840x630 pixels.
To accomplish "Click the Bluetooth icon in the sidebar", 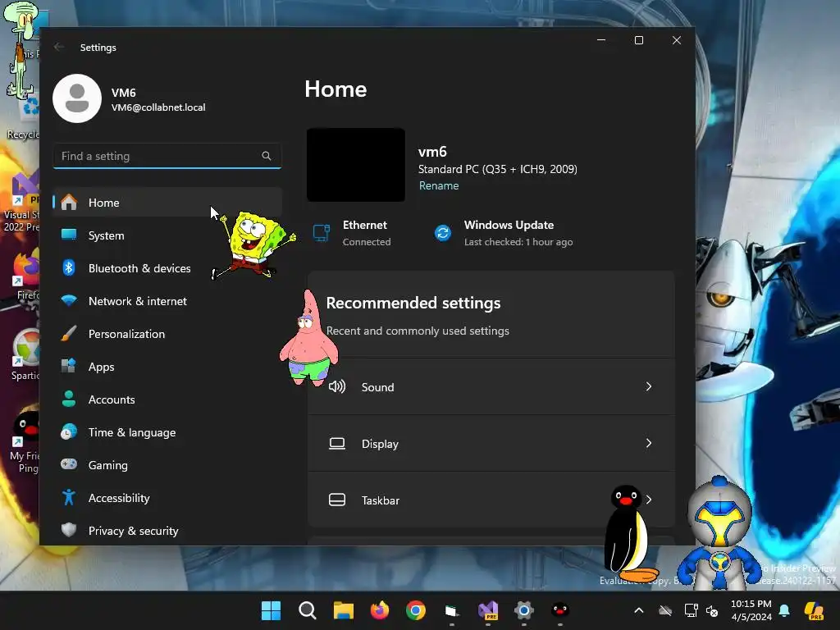I will (x=69, y=267).
